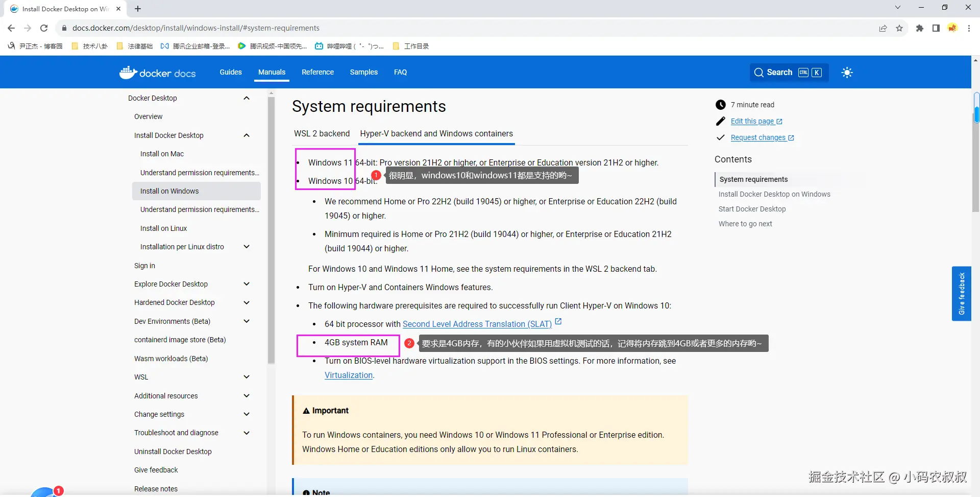This screenshot has height=497, width=980.
Task: Open the Chrome three-dot menu
Action: click(969, 28)
